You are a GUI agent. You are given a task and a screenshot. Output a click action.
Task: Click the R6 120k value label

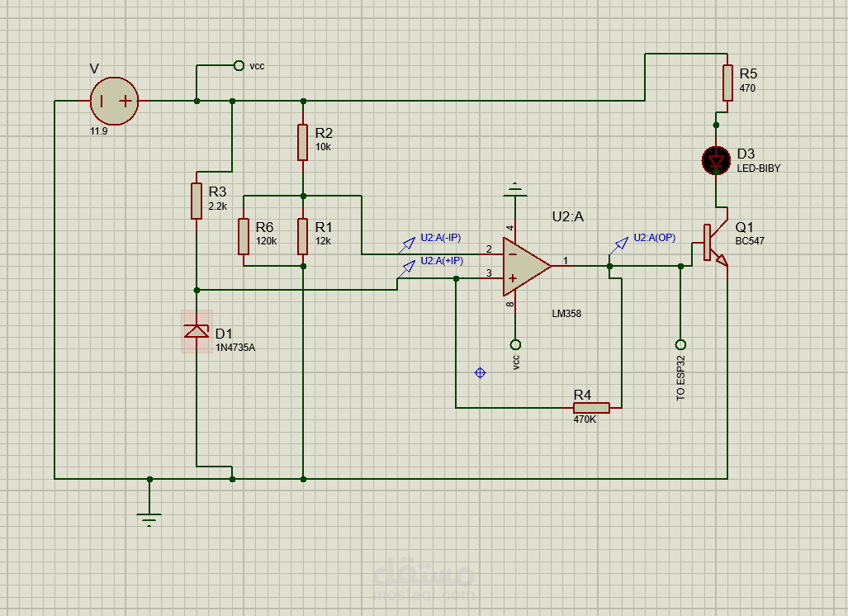coord(266,241)
